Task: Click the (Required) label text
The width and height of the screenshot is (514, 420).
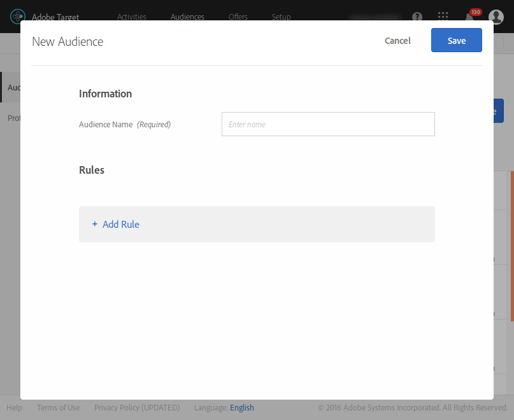Action: (153, 125)
